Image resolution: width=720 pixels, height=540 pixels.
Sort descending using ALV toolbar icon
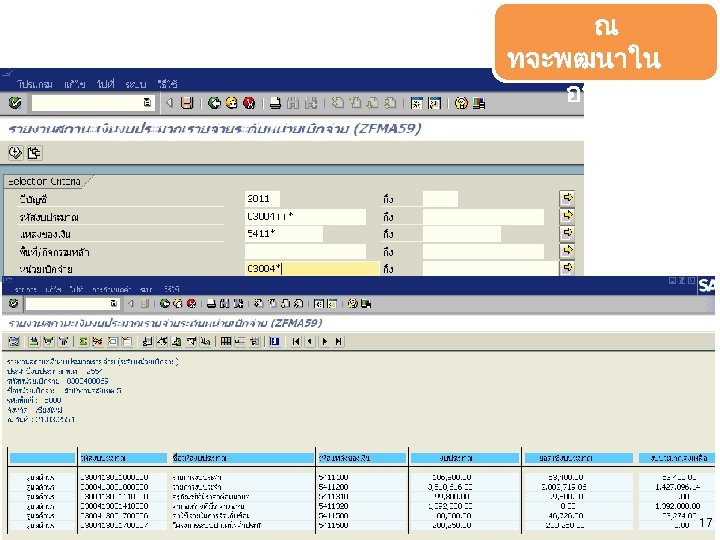point(49,341)
